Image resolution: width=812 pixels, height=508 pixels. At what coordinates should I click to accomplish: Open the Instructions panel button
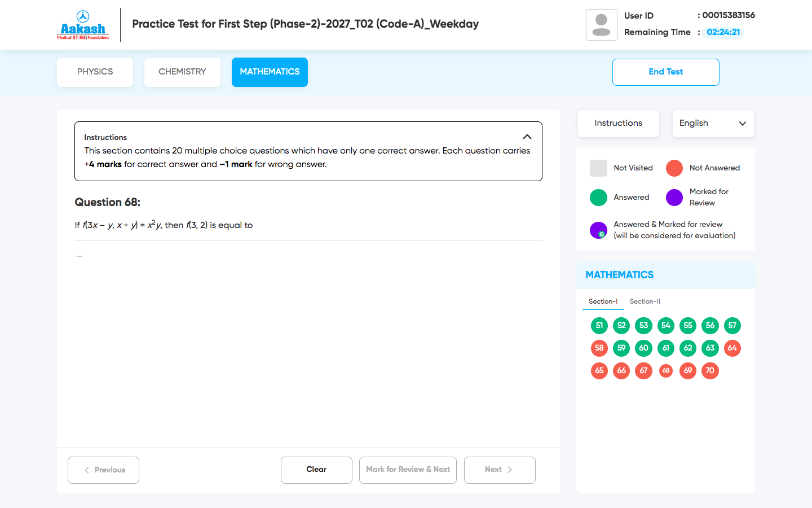pos(618,123)
